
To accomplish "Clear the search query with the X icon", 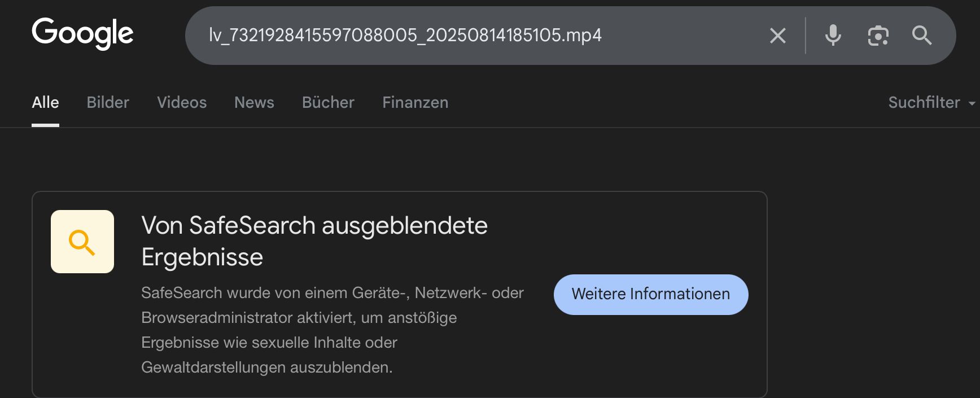I will 777,36.
